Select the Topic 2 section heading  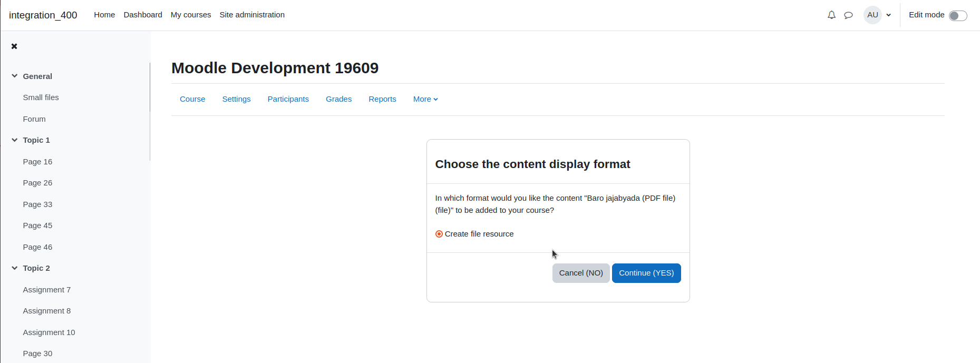point(36,268)
